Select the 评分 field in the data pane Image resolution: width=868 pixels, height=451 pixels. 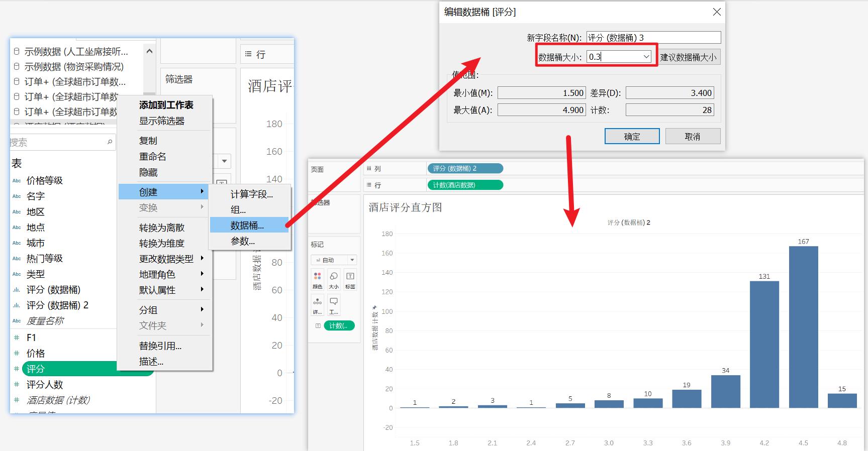[x=68, y=369]
